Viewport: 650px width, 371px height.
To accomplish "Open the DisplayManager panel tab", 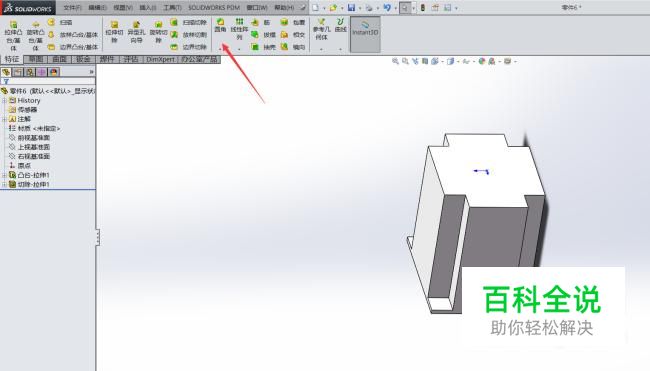I will coord(53,72).
